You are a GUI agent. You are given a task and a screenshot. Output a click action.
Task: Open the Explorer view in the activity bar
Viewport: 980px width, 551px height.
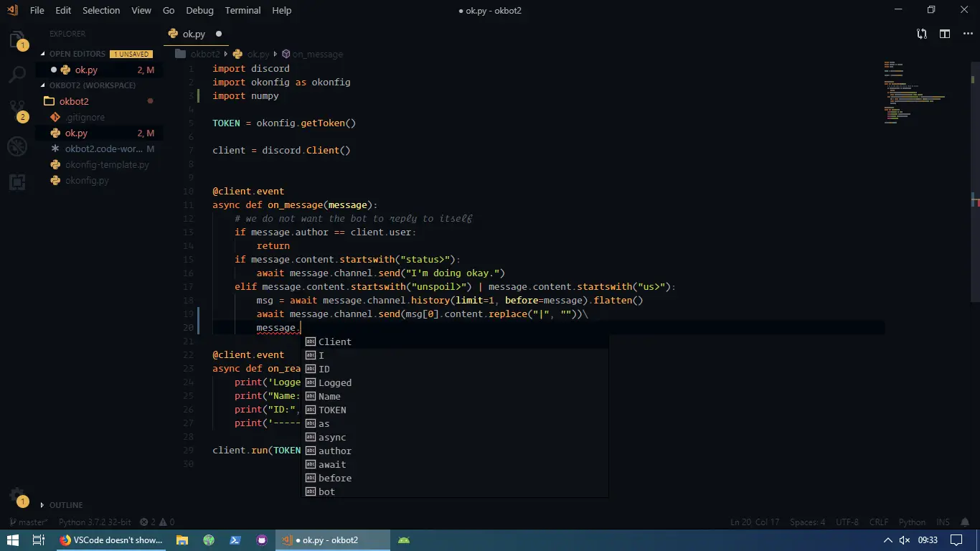pyautogui.click(x=17, y=39)
